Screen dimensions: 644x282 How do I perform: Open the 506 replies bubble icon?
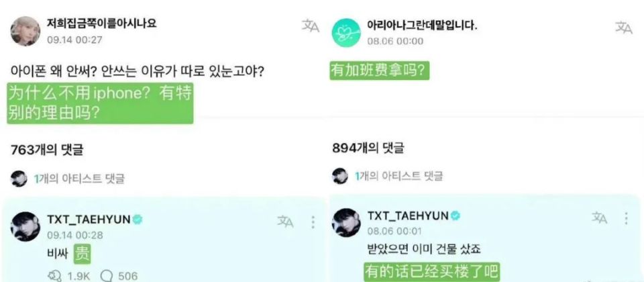pos(107,276)
